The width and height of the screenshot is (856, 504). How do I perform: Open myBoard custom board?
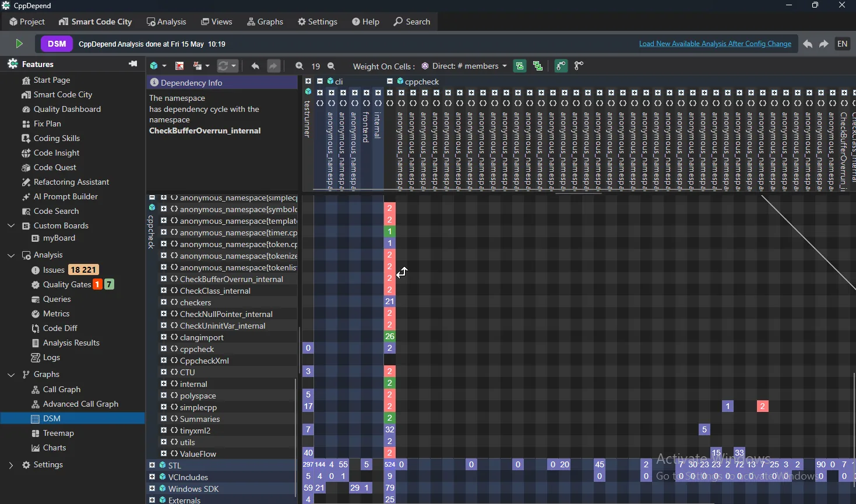coord(53,238)
